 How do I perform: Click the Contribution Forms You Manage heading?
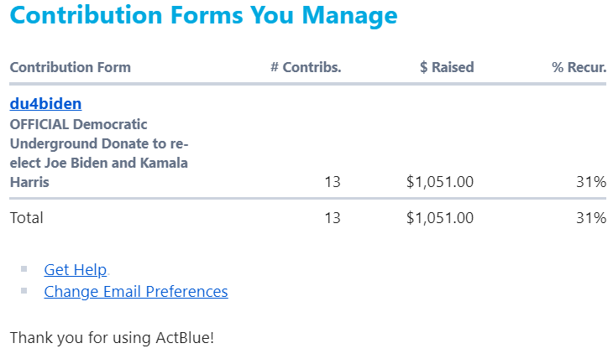click(x=203, y=16)
